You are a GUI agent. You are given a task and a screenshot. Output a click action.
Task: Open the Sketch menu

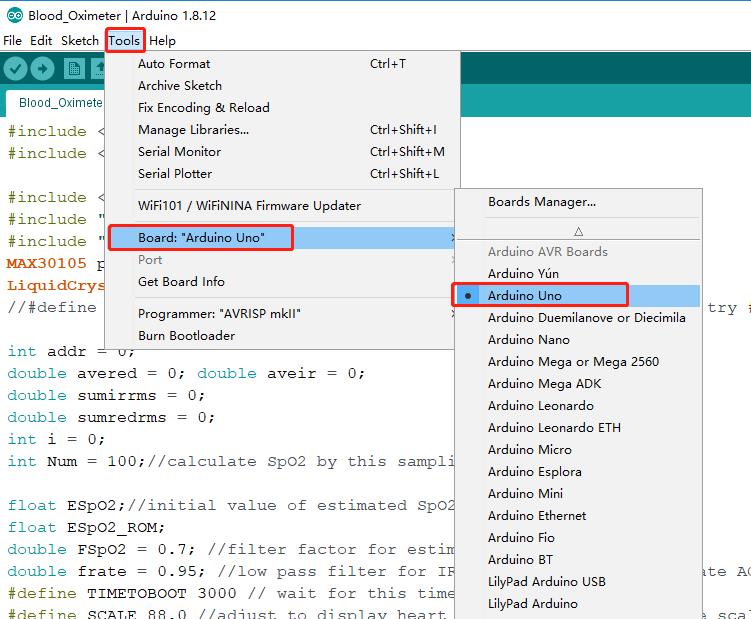click(80, 40)
